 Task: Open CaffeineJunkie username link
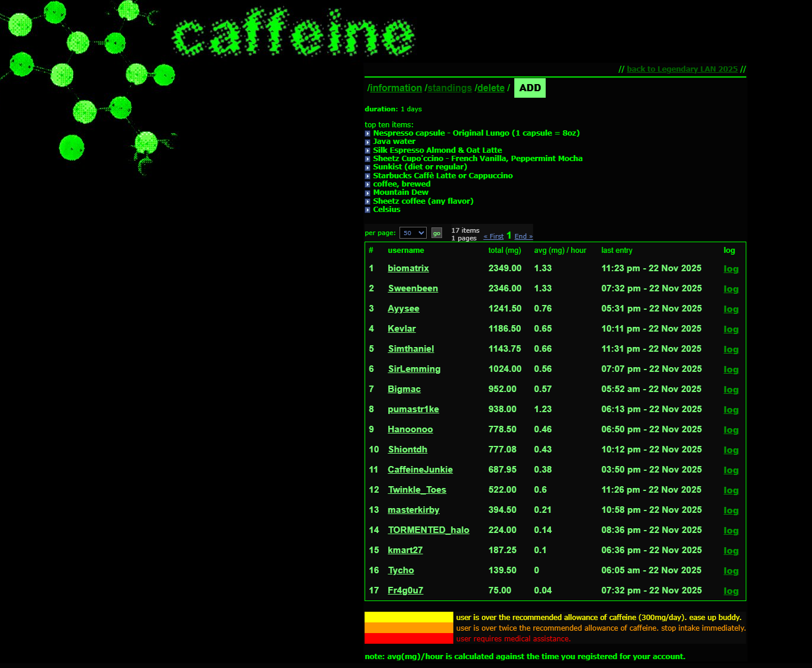[420, 470]
